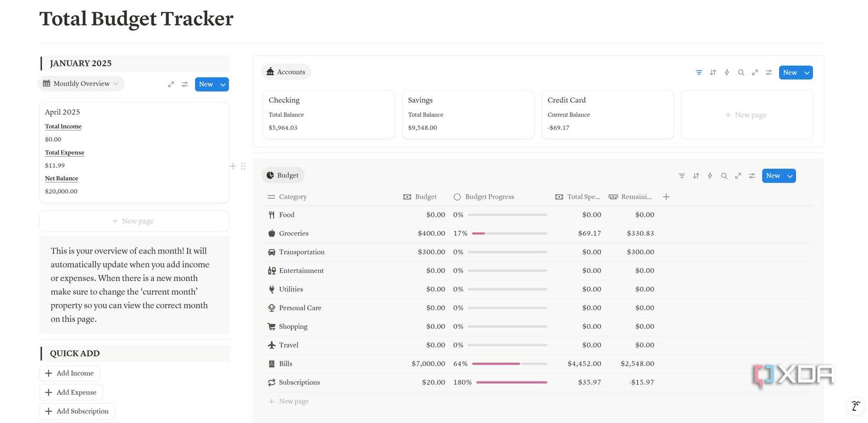Viewport: 868px width, 423px height.
Task: Open the Checking account card
Action: point(329,114)
